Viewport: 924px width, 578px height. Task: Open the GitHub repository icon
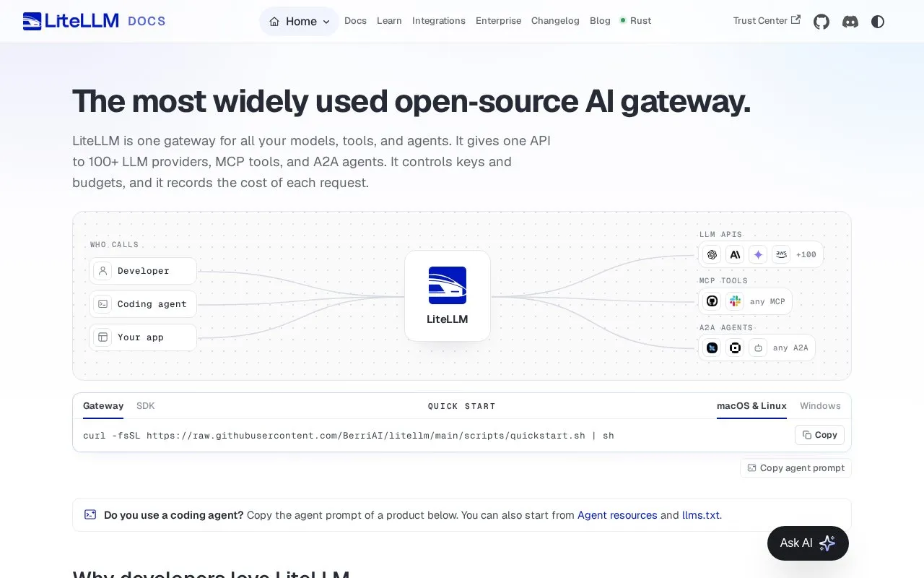(x=821, y=22)
